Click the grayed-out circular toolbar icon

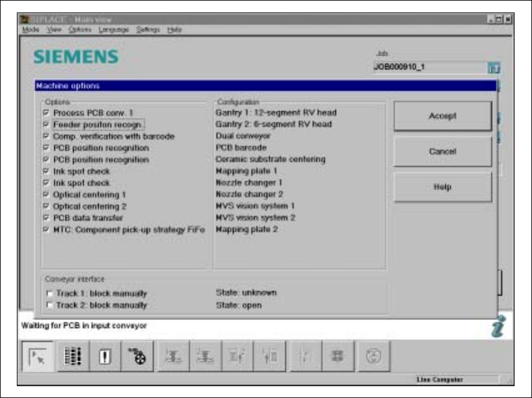pyautogui.click(x=374, y=357)
